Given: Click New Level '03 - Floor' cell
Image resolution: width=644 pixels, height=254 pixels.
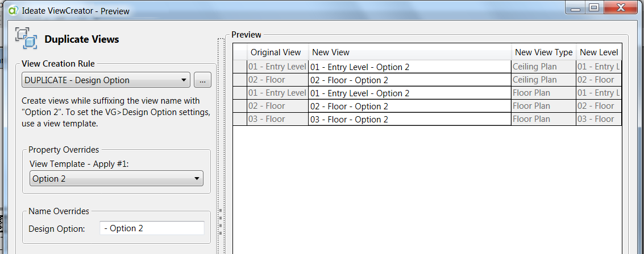Looking at the screenshot, I should [599, 120].
